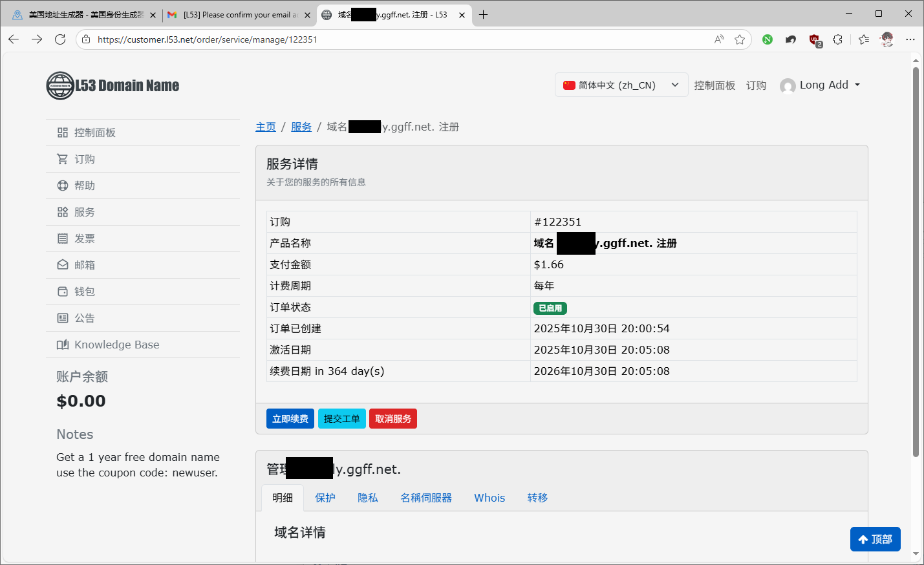924x565 pixels.
Task: Click the 服务 breadcrumb link
Action: pyautogui.click(x=301, y=127)
